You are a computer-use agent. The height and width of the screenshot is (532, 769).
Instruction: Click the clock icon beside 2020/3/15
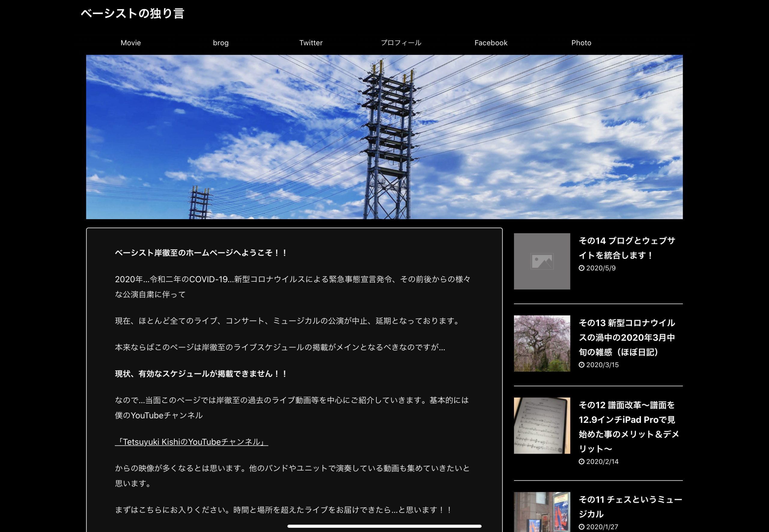click(x=582, y=365)
